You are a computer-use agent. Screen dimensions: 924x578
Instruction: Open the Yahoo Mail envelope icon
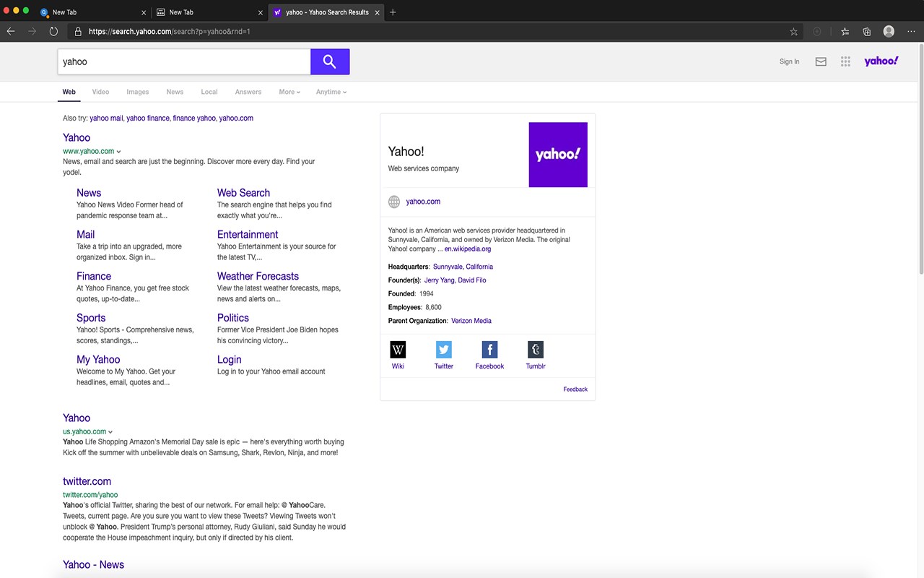coord(821,61)
